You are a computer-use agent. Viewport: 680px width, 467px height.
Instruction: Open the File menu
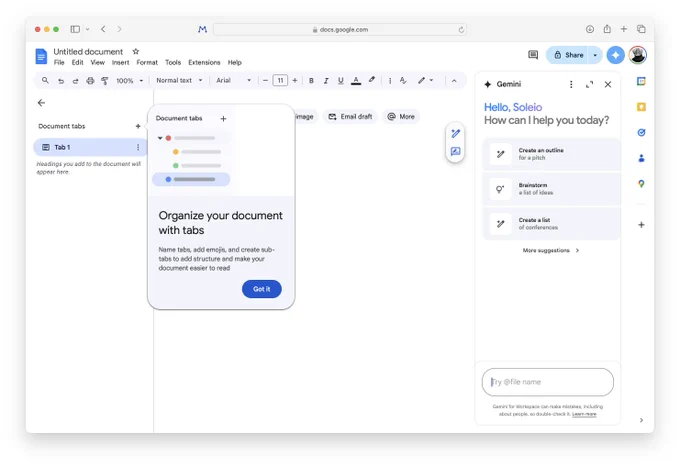point(59,62)
